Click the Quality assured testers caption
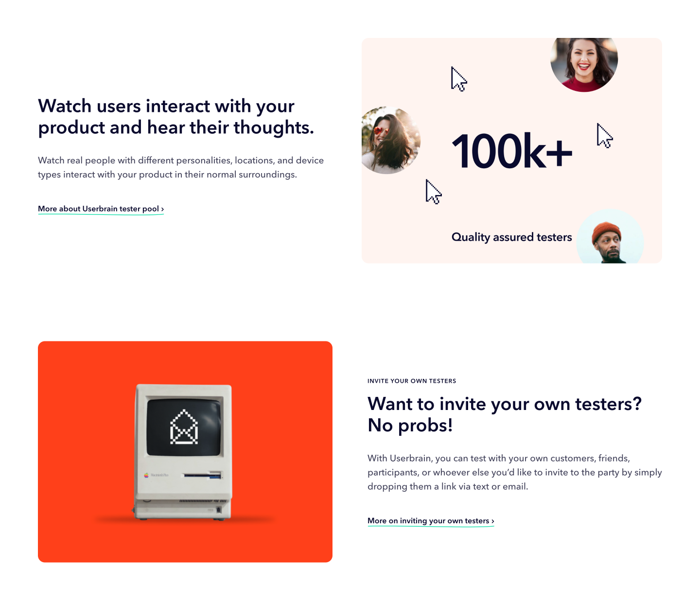Screen dimensions: 700x605 point(511,237)
